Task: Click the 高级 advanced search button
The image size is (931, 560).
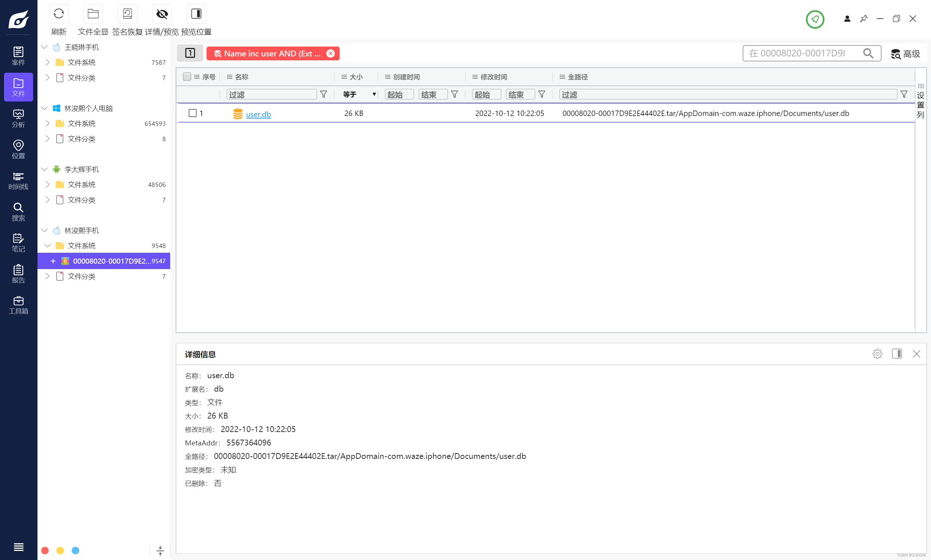Action: click(x=905, y=53)
